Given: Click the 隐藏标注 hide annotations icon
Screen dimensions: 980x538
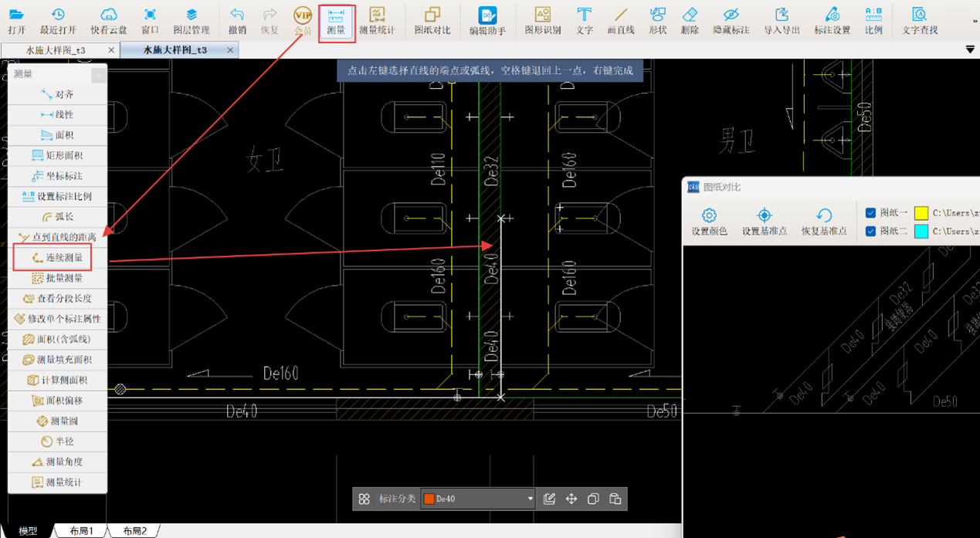Looking at the screenshot, I should (731, 21).
